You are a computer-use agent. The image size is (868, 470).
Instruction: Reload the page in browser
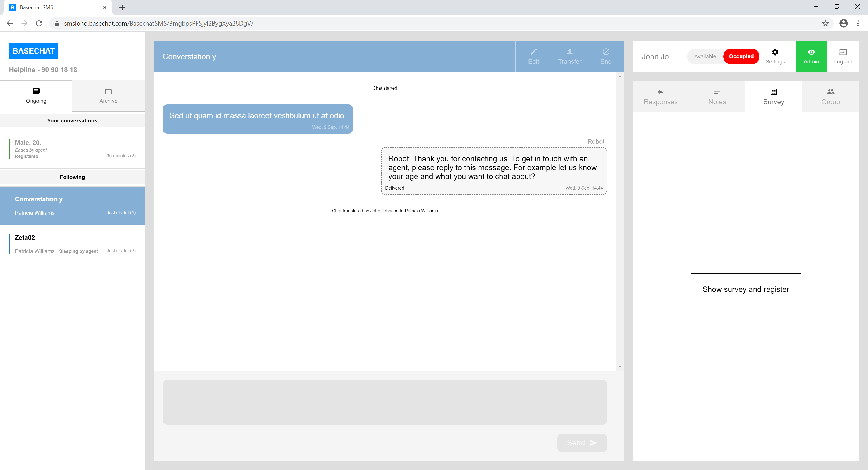(39, 23)
